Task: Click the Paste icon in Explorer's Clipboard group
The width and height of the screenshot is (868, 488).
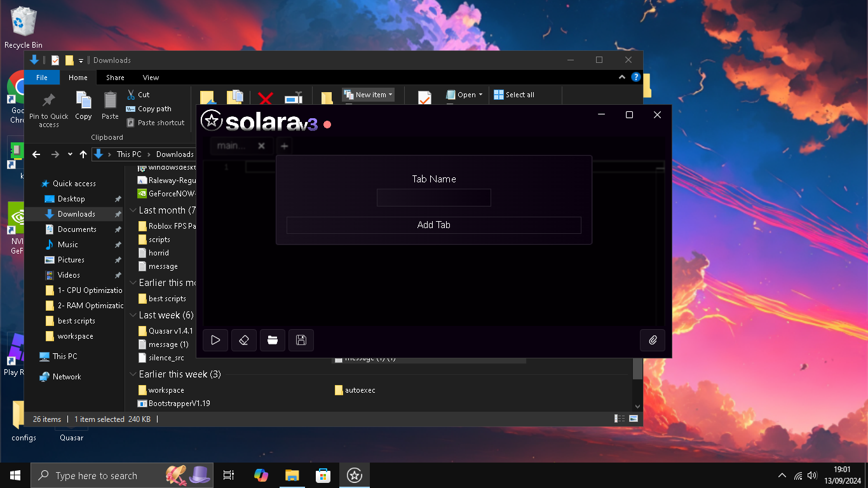Action: [x=110, y=100]
